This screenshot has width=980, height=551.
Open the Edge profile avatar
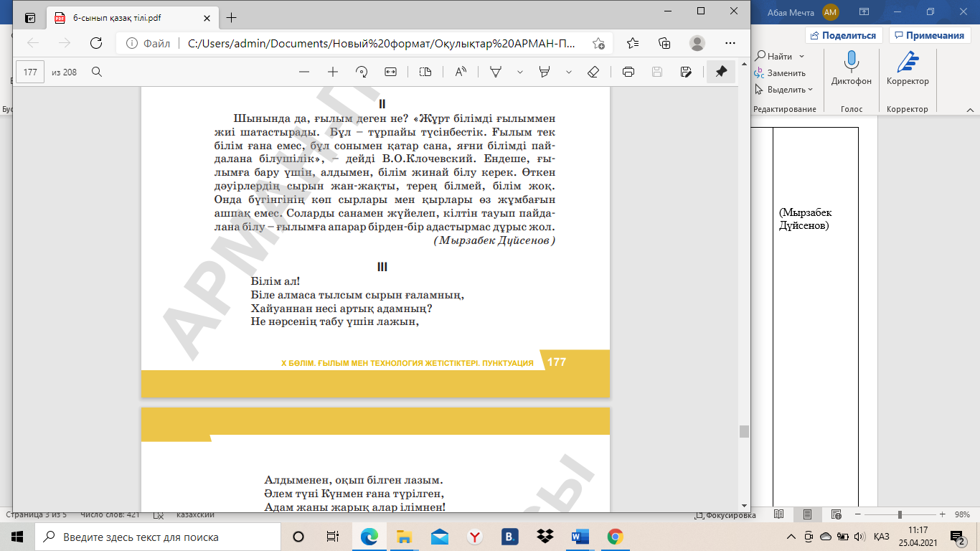[697, 43]
